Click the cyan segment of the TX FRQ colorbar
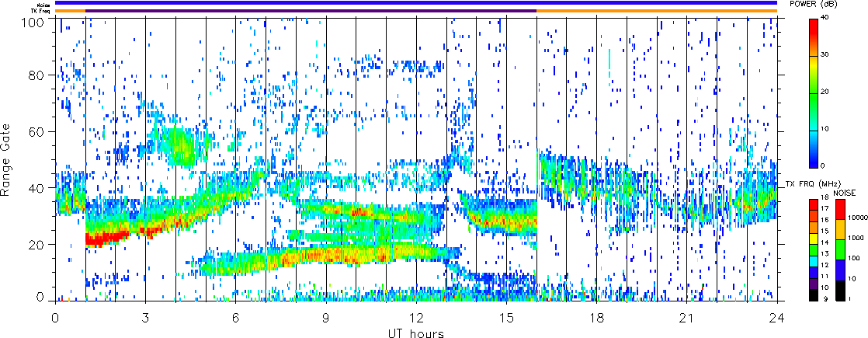Viewport: 868px width, 338px height. (x=813, y=262)
